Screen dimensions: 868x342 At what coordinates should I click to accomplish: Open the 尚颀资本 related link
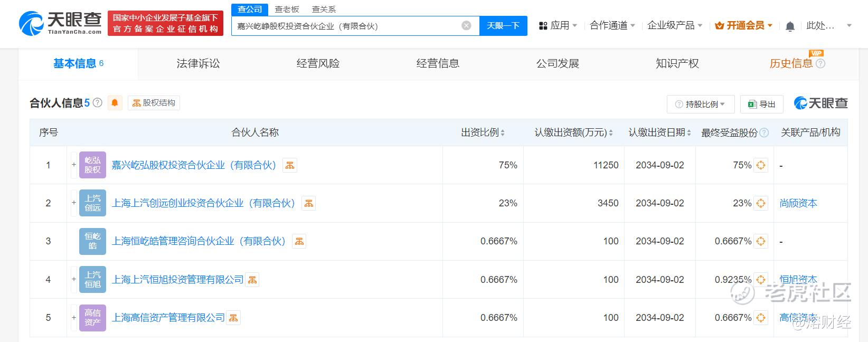tap(798, 203)
